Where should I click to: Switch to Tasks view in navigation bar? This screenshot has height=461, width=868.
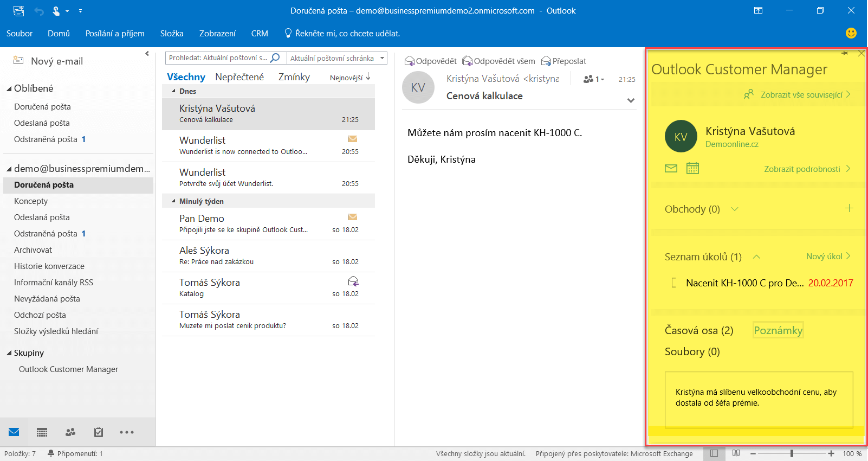tap(99, 432)
